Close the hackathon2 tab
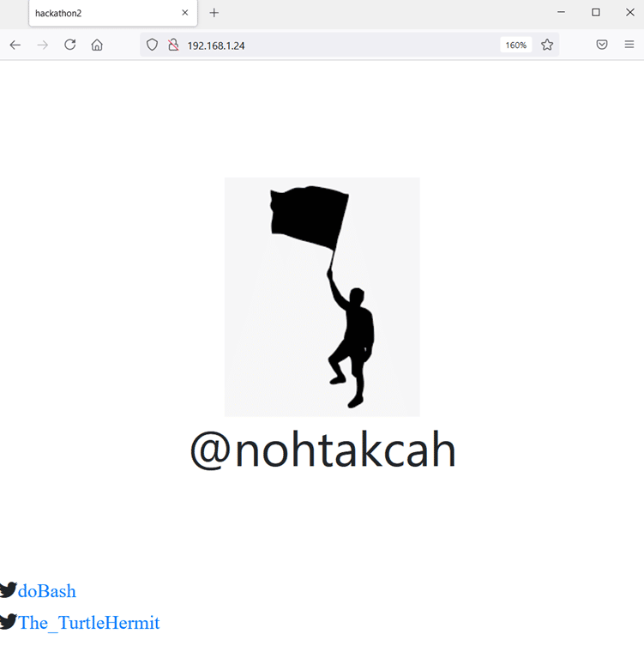Viewport: 644px width, 652px height. pyautogui.click(x=184, y=13)
